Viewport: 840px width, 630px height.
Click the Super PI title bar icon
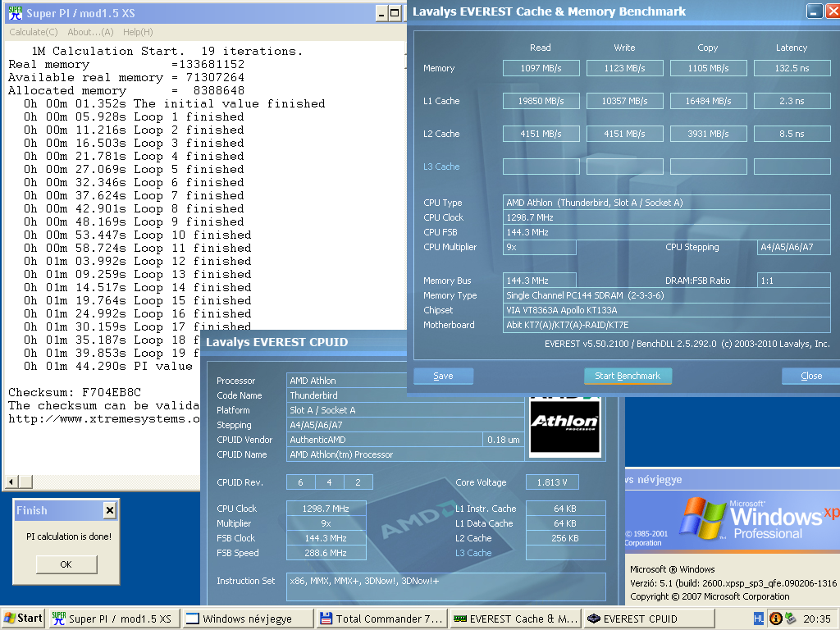tap(16, 13)
